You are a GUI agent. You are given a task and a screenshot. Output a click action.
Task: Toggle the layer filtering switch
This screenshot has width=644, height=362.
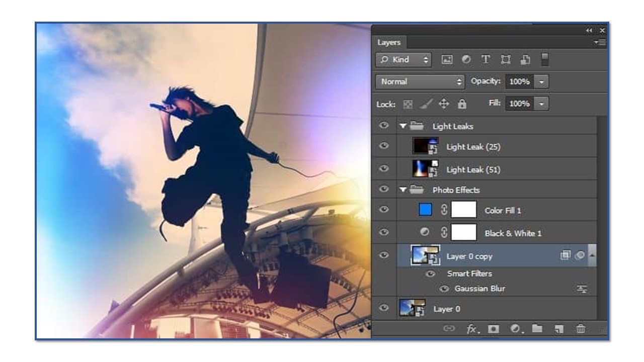(x=544, y=59)
